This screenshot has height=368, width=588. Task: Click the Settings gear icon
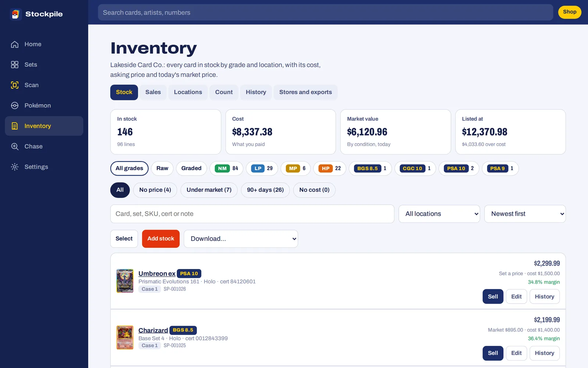tap(15, 167)
